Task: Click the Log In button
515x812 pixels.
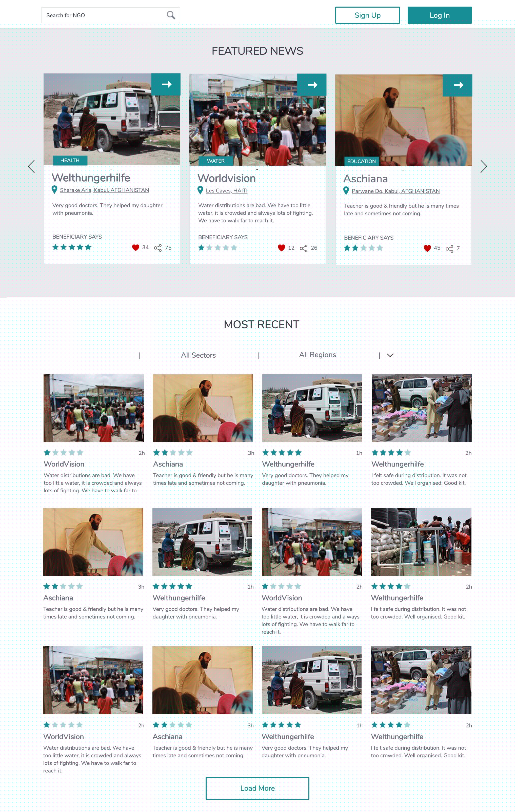Action: point(440,15)
